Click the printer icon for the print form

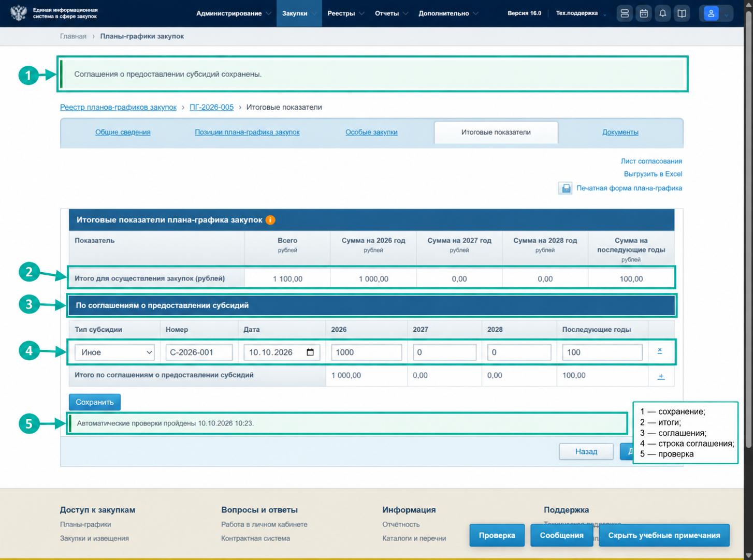(566, 188)
